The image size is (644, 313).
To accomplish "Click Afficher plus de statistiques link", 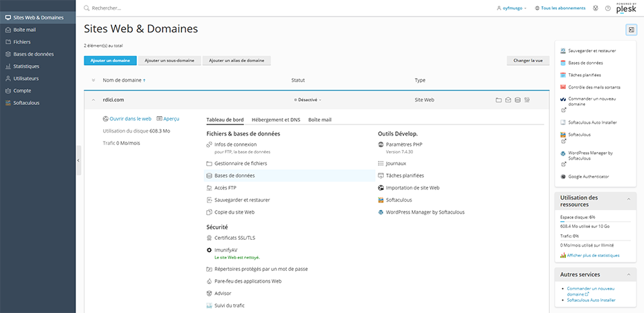I will coord(593,256).
